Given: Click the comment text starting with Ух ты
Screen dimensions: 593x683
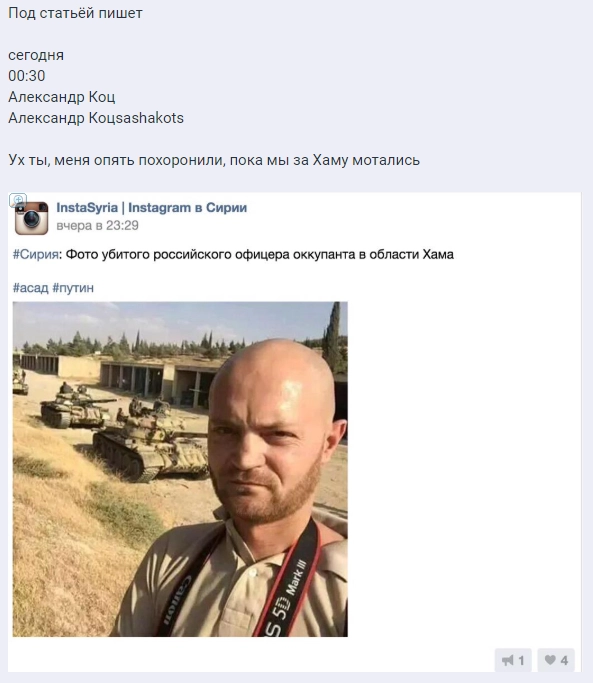Looking at the screenshot, I should 214,160.
